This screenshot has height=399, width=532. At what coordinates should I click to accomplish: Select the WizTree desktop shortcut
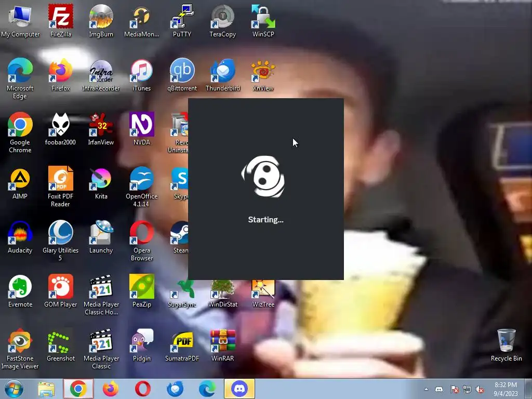click(263, 294)
